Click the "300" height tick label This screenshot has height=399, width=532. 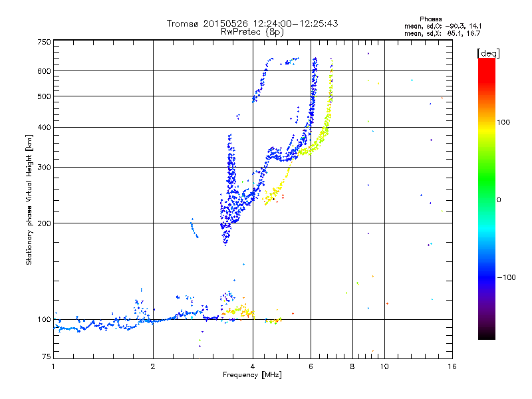pyautogui.click(x=44, y=168)
